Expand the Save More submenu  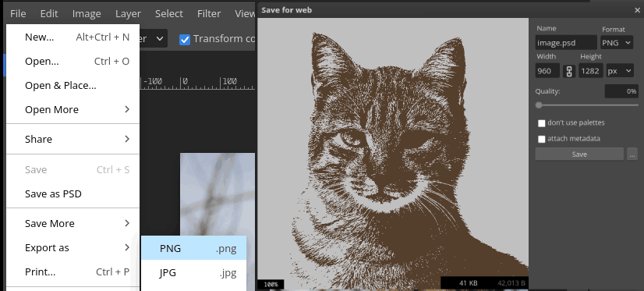[x=73, y=223]
